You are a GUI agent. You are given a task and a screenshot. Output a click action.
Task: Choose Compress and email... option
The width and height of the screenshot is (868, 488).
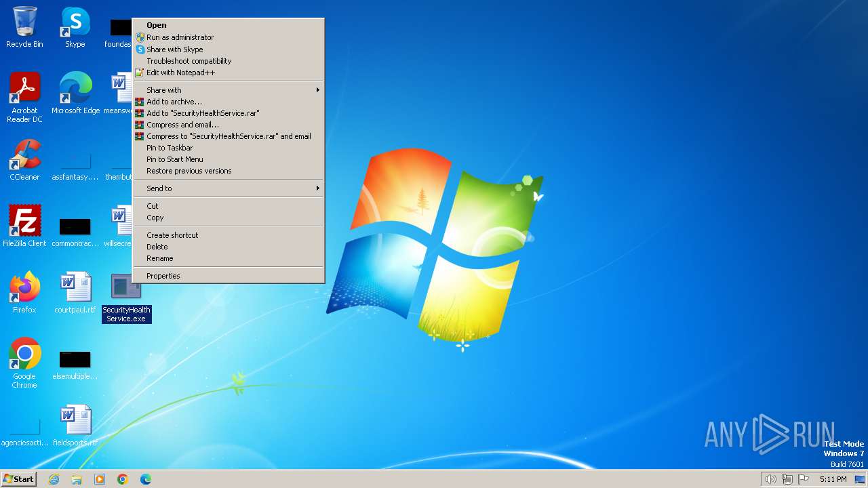pos(229,125)
